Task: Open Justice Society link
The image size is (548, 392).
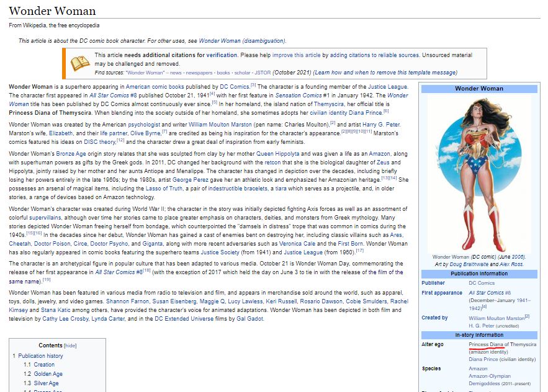Action: pos(220,252)
